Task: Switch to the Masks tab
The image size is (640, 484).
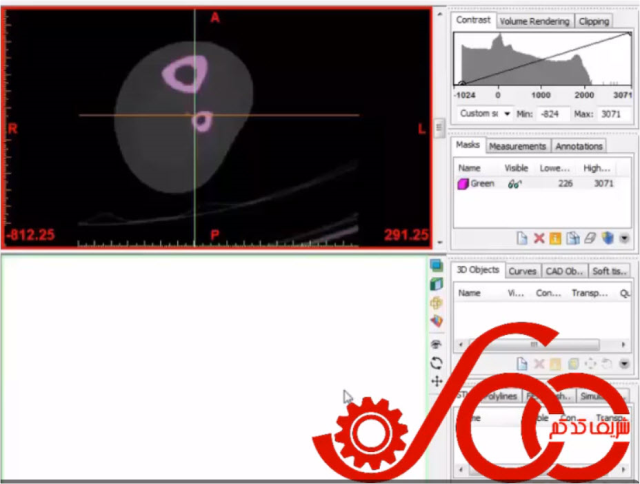Action: [x=468, y=145]
